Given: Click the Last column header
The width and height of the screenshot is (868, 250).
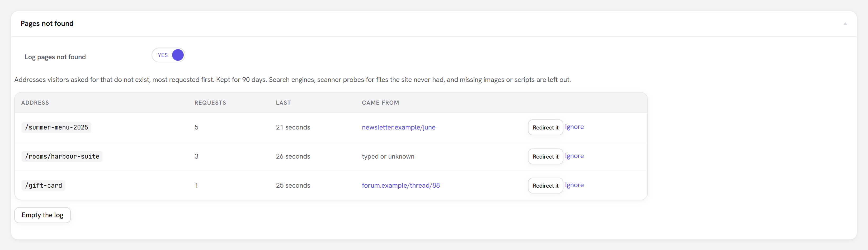Looking at the screenshot, I should pyautogui.click(x=283, y=103).
